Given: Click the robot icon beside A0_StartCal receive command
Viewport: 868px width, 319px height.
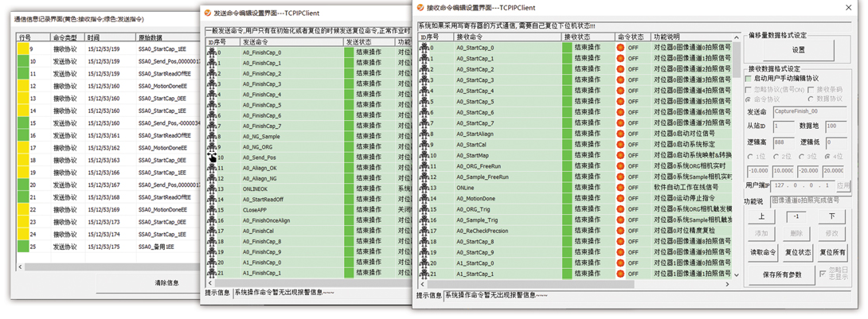Looking at the screenshot, I should [424, 145].
